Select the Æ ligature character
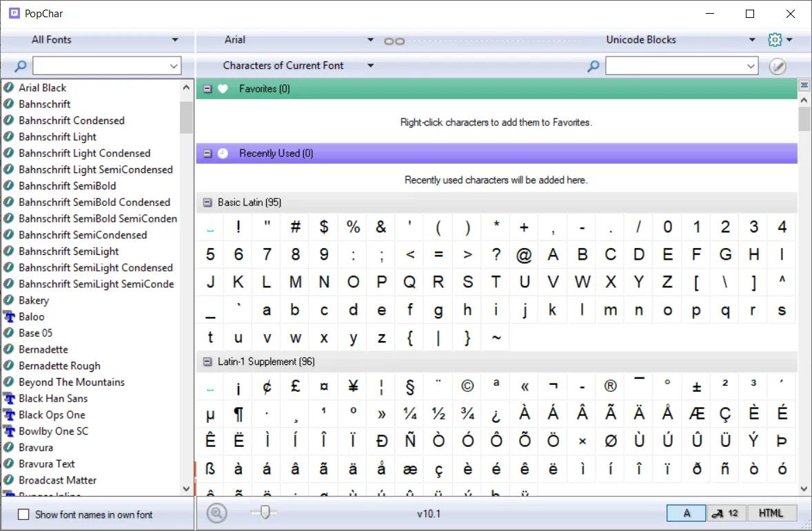The width and height of the screenshot is (812, 531). [x=696, y=413]
